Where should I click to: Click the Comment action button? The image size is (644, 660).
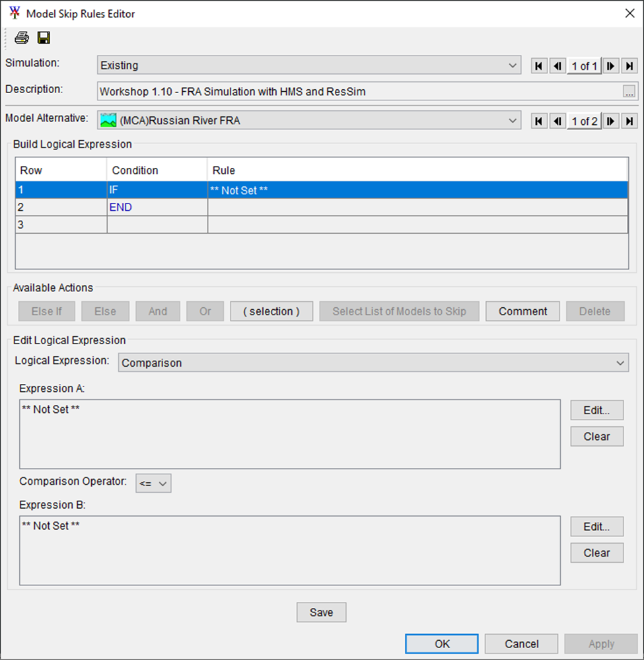tap(522, 311)
